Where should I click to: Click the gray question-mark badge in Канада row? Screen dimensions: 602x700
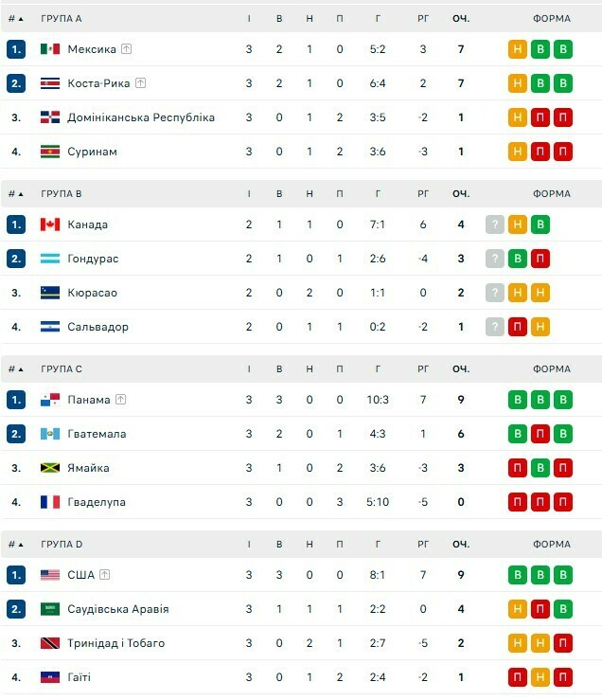coord(494,224)
